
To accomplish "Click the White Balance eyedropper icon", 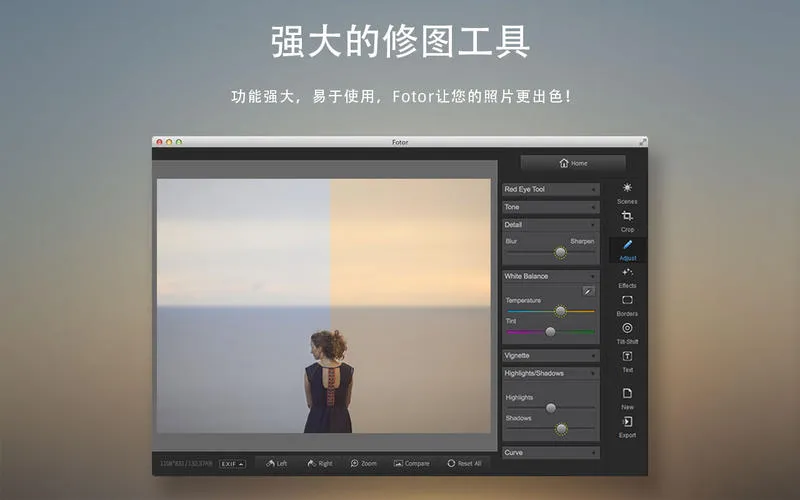I will tap(588, 291).
